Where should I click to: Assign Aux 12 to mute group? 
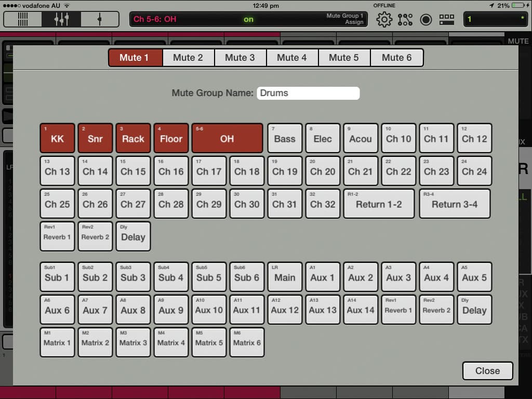point(285,310)
